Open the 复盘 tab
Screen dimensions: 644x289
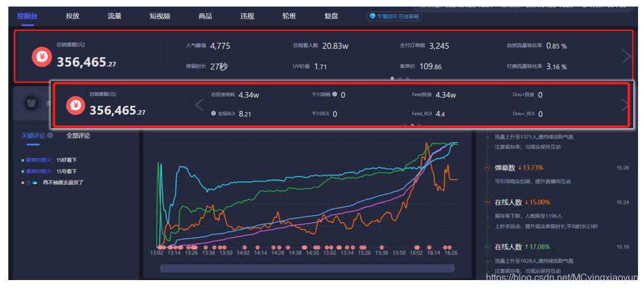331,17
